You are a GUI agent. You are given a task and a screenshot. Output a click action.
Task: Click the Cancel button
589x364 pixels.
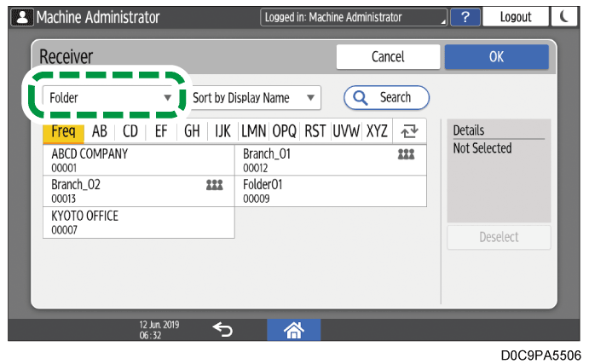click(387, 57)
